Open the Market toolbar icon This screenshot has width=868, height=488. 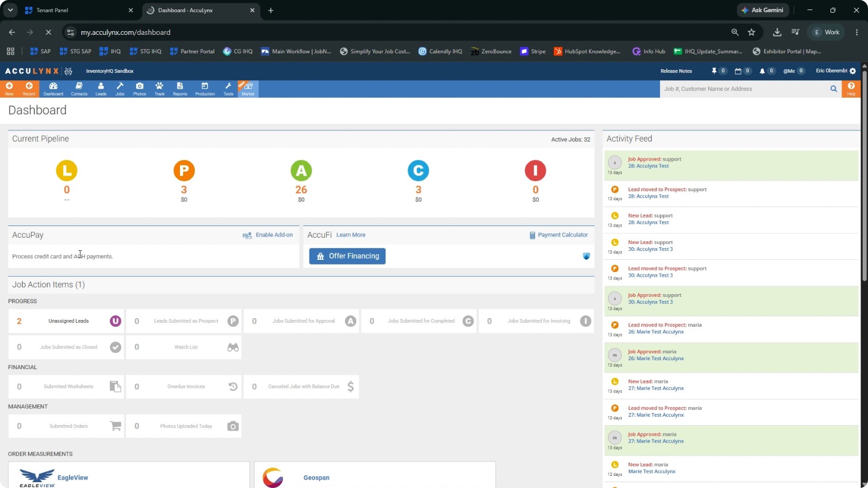(x=248, y=89)
